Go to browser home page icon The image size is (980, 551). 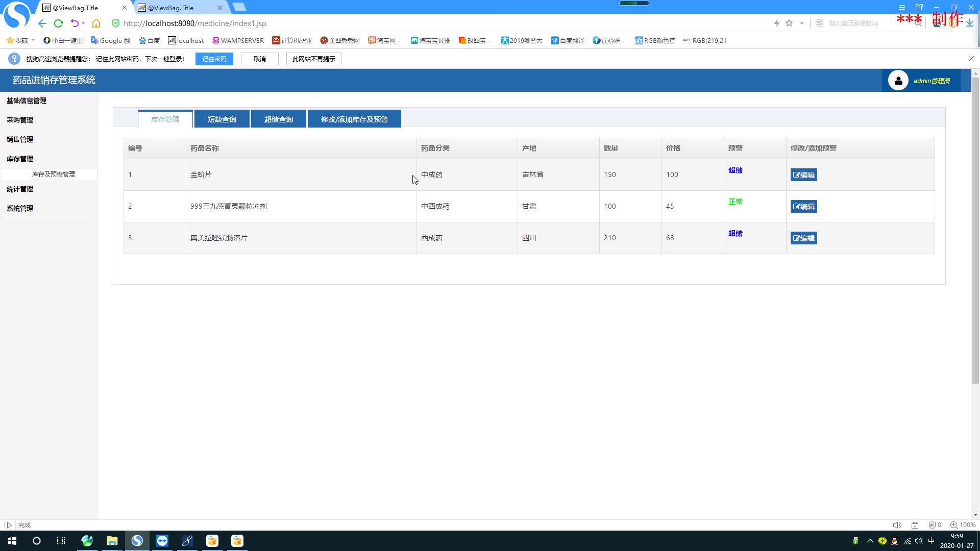(x=96, y=23)
